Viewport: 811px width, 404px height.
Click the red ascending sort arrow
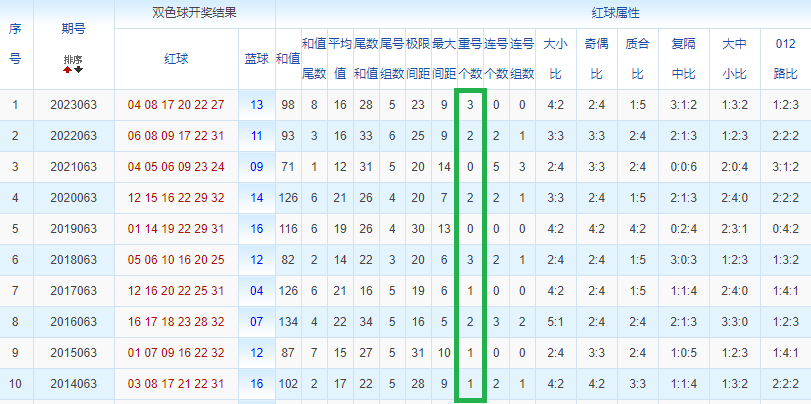68,70
